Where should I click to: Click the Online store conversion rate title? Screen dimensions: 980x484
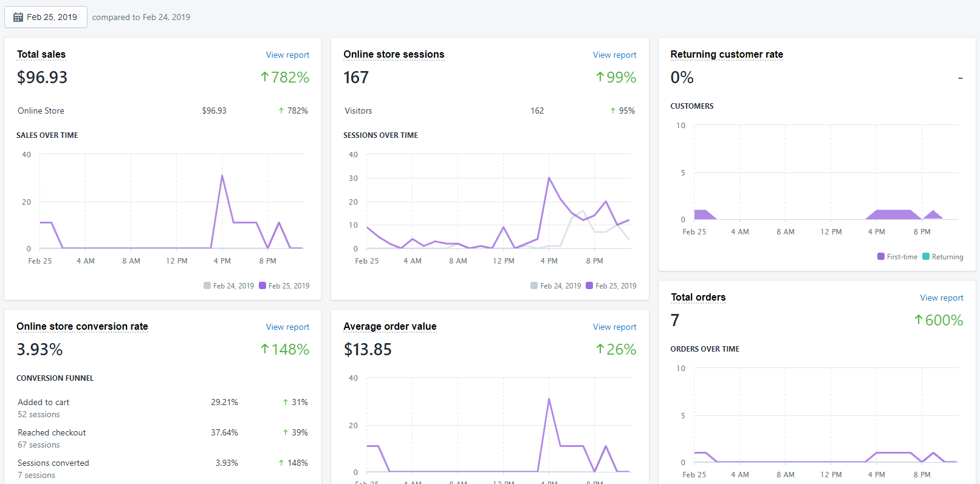82,326
